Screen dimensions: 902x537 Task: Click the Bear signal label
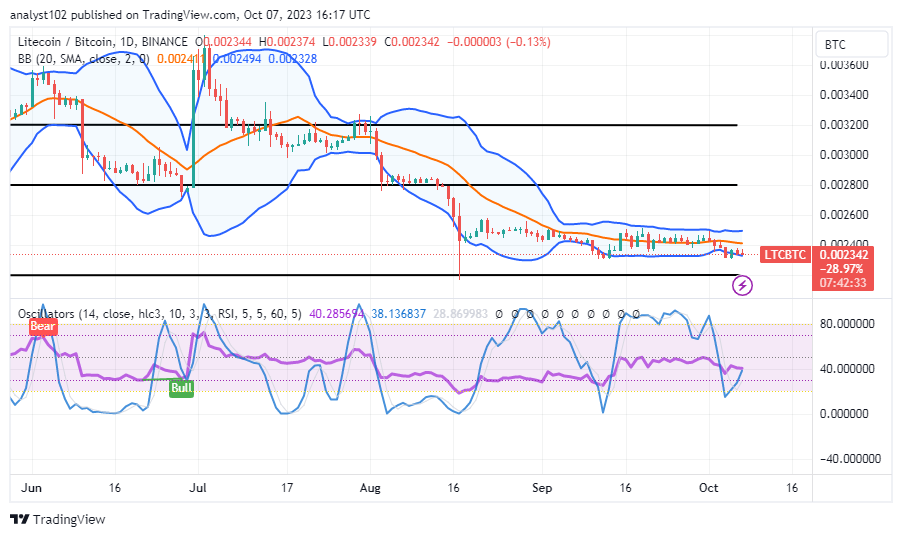click(x=43, y=326)
